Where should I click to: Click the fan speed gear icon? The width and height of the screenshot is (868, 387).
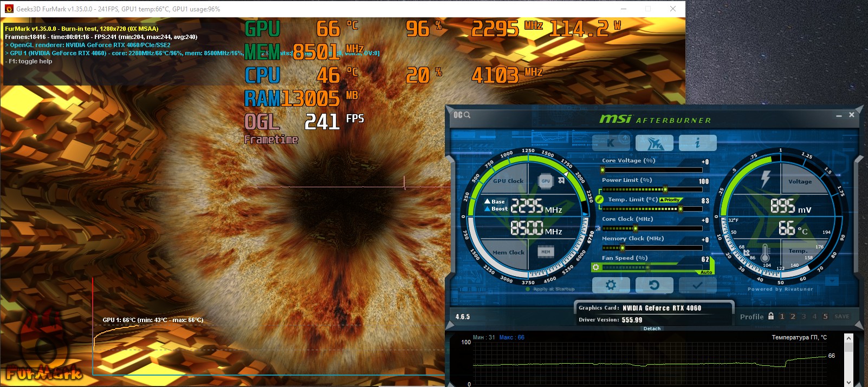point(596,267)
